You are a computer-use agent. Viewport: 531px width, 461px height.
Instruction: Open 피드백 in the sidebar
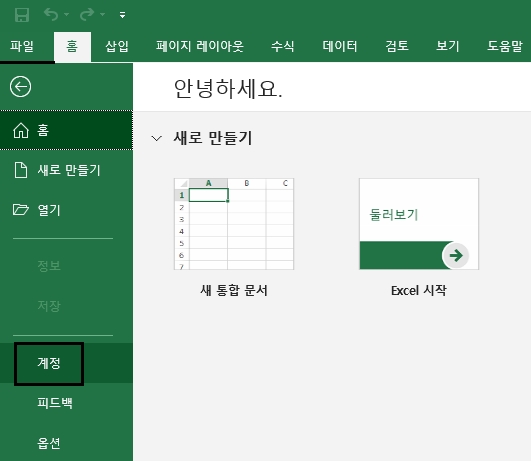tap(66, 403)
